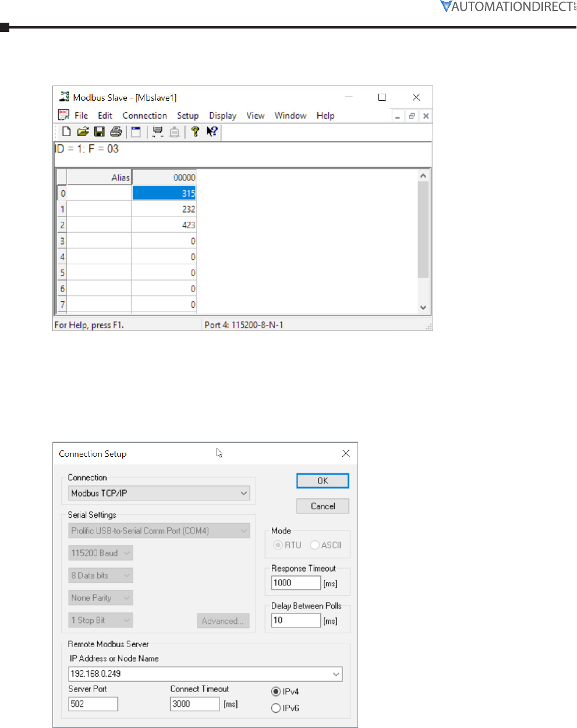The height and width of the screenshot is (728, 577).
Task: Click the document icon left of File menu
Action: point(63,115)
